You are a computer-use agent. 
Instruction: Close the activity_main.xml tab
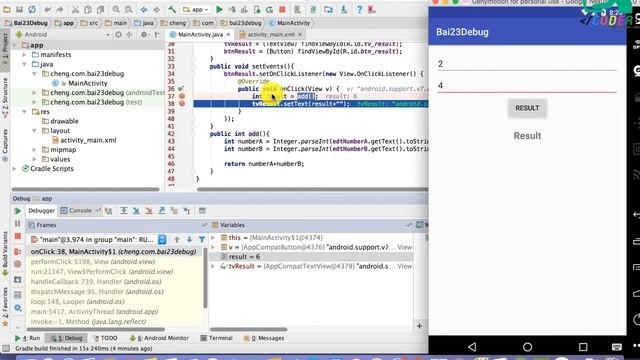click(x=300, y=35)
